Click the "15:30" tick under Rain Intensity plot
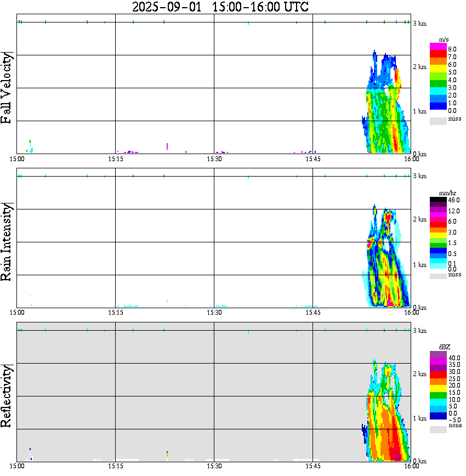 [214, 313]
